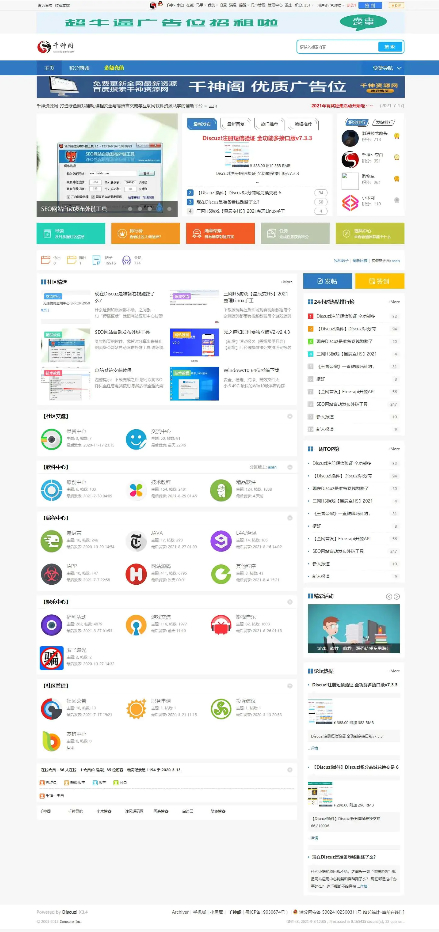Go to previous slide in video showcase
The image size is (439, 932).
(x=390, y=596)
